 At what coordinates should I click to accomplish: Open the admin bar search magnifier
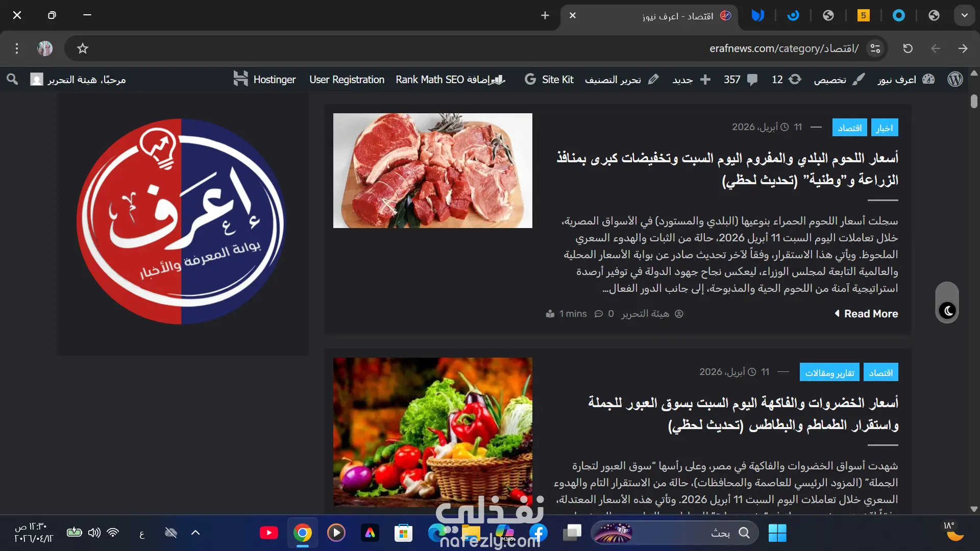click(x=12, y=79)
